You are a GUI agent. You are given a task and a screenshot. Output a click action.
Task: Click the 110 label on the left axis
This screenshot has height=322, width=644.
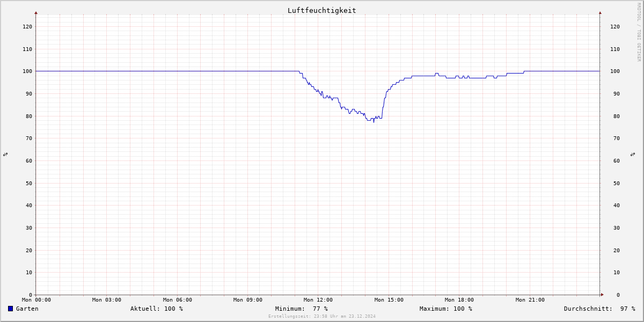(27, 49)
